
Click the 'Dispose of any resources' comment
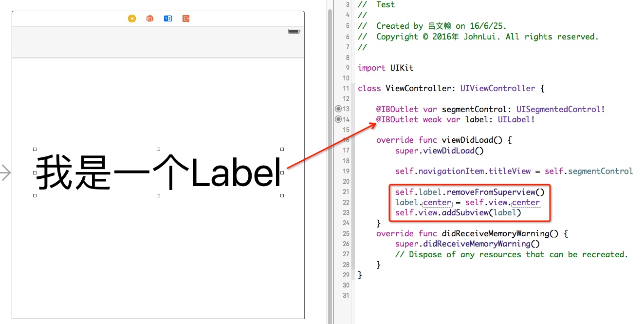point(512,254)
